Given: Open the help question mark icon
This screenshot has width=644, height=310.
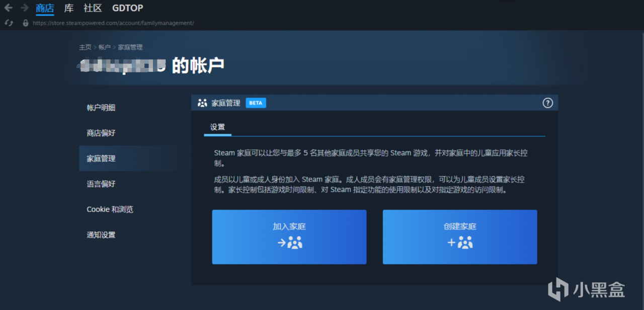Looking at the screenshot, I should (x=548, y=103).
